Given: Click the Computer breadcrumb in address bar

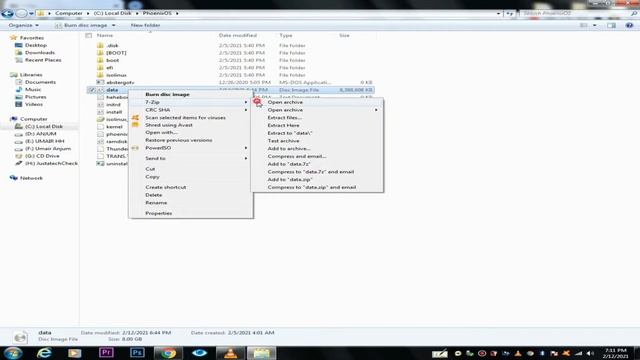Looking at the screenshot, I should click(x=69, y=13).
